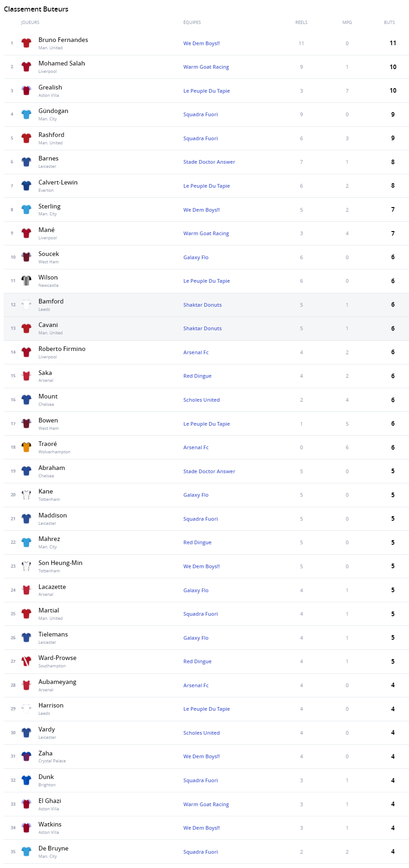This screenshot has height=868, width=409.
Task: Click Gündogan's light blue Man. City jersey
Action: click(x=26, y=114)
